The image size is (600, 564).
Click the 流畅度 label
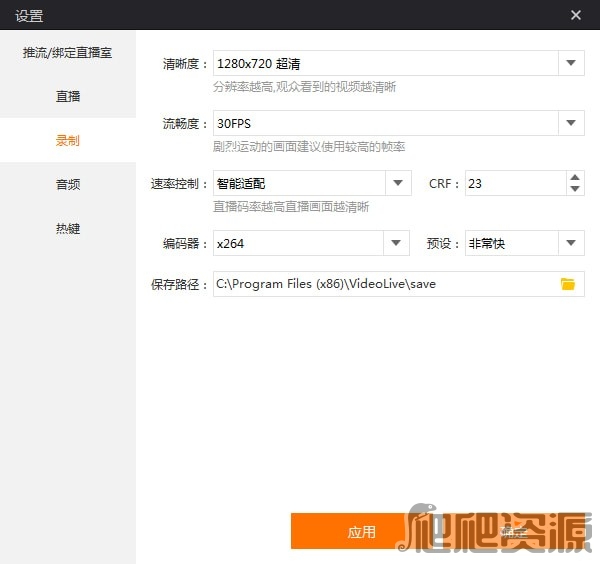point(184,124)
